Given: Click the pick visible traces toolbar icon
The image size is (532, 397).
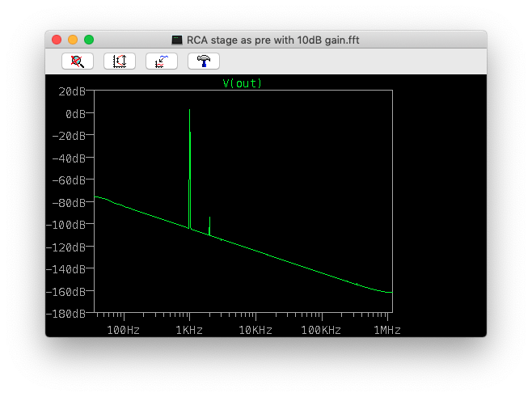Looking at the screenshot, I should [162, 61].
